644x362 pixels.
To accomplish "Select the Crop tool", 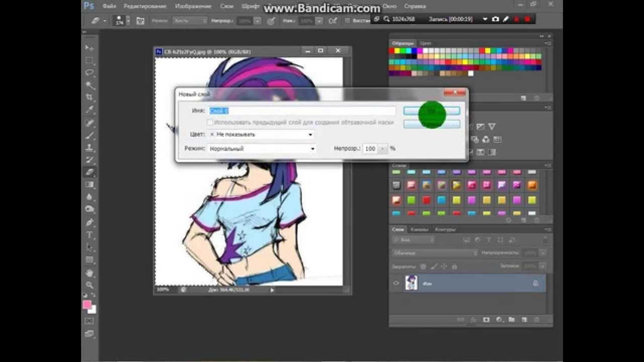I will (90, 98).
